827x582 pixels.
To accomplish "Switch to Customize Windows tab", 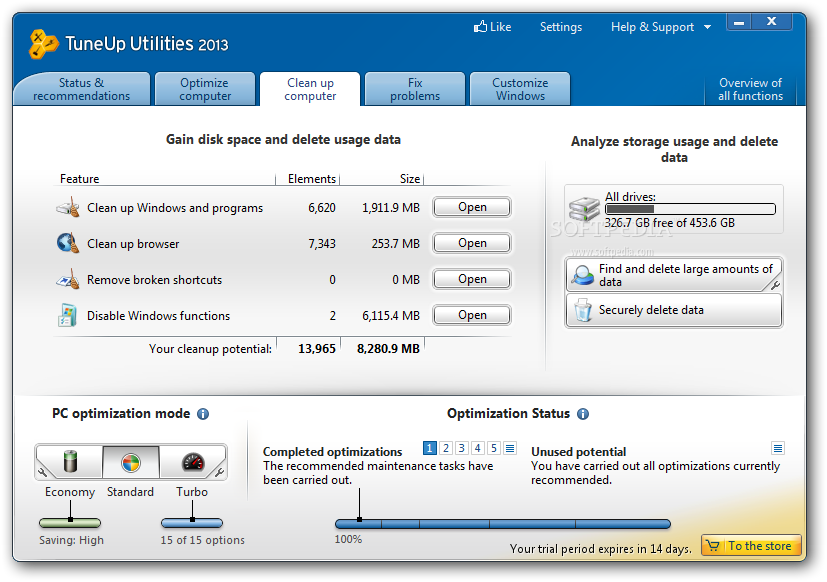I will click(x=520, y=89).
